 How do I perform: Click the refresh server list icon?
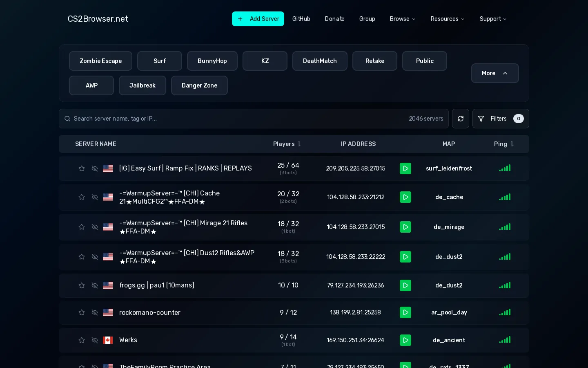pos(461,119)
